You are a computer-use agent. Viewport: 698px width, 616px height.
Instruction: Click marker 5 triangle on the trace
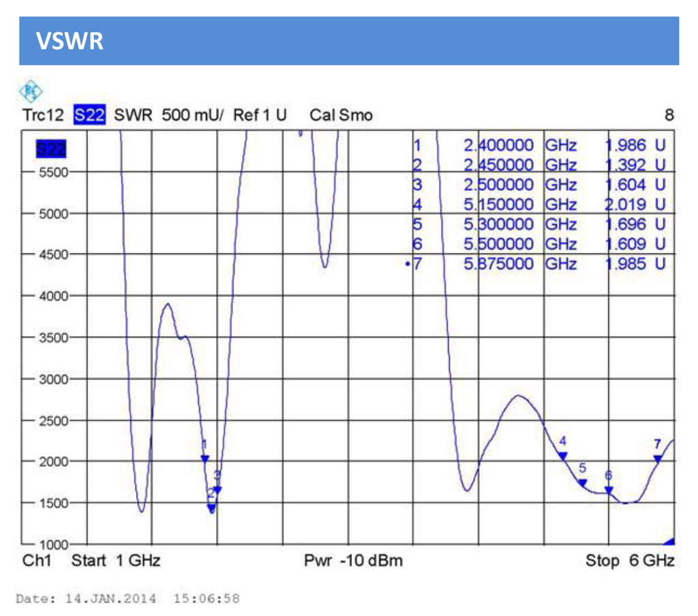pyautogui.click(x=583, y=482)
